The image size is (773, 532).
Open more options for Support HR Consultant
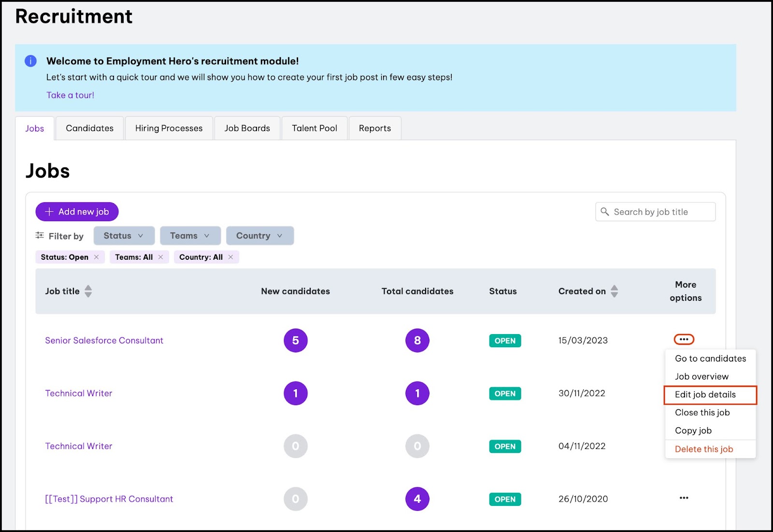tap(684, 498)
